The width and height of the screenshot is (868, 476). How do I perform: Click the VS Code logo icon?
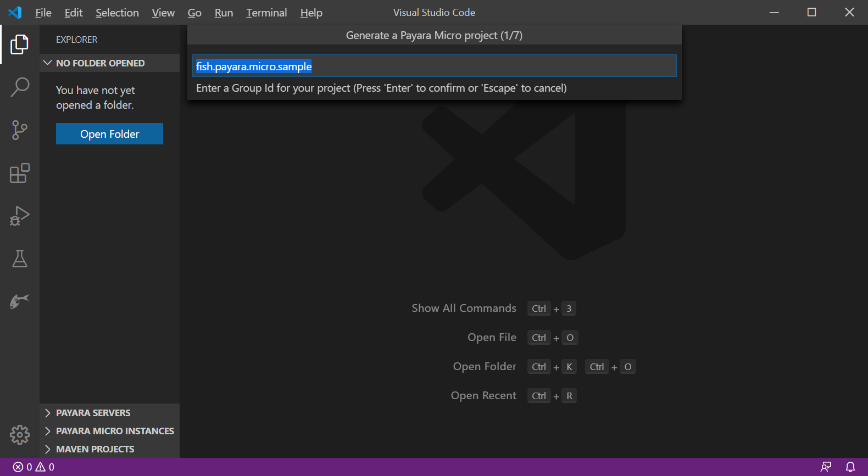coord(15,12)
